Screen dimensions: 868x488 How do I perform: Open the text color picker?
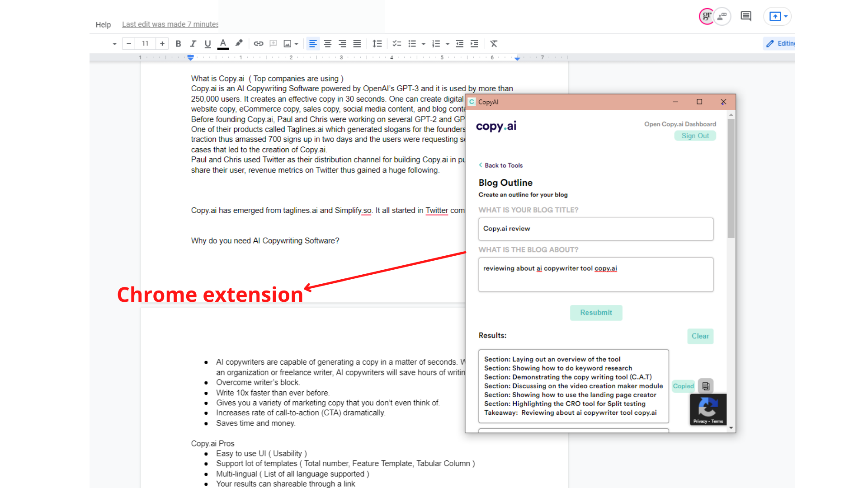pyautogui.click(x=223, y=44)
